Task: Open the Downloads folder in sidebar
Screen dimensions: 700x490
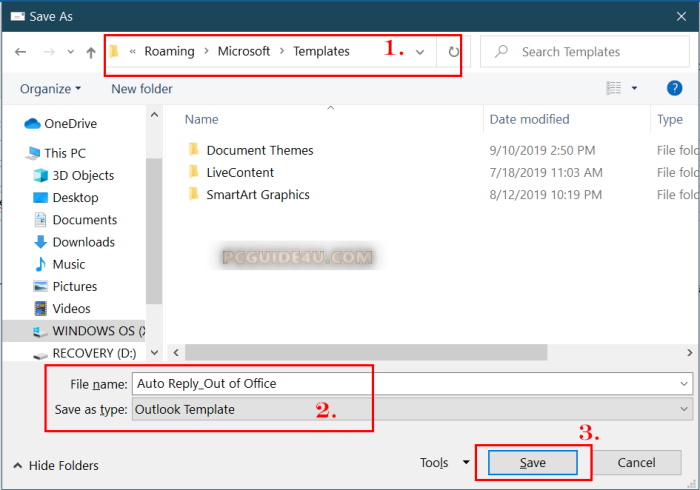Action: tap(83, 242)
